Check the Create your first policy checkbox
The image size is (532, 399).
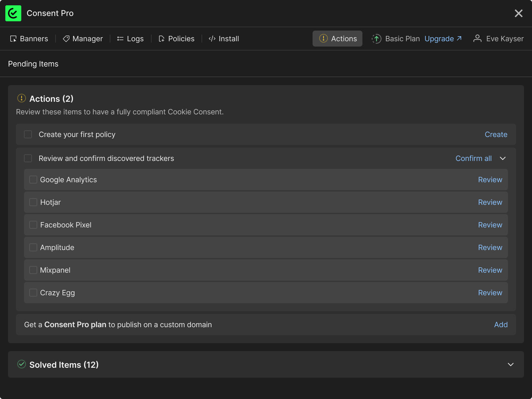[28, 134]
